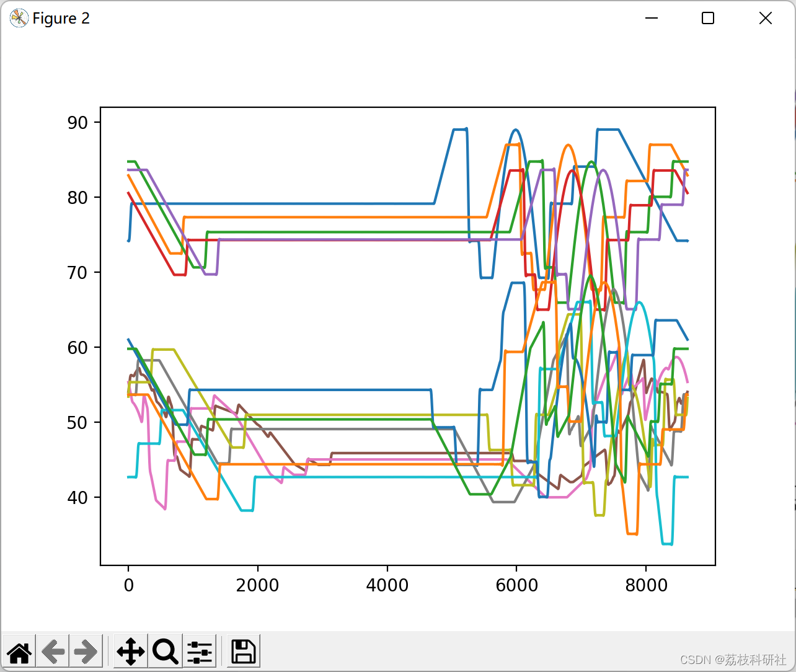
Task: Click the Figure 2 title text
Action: [x=61, y=19]
